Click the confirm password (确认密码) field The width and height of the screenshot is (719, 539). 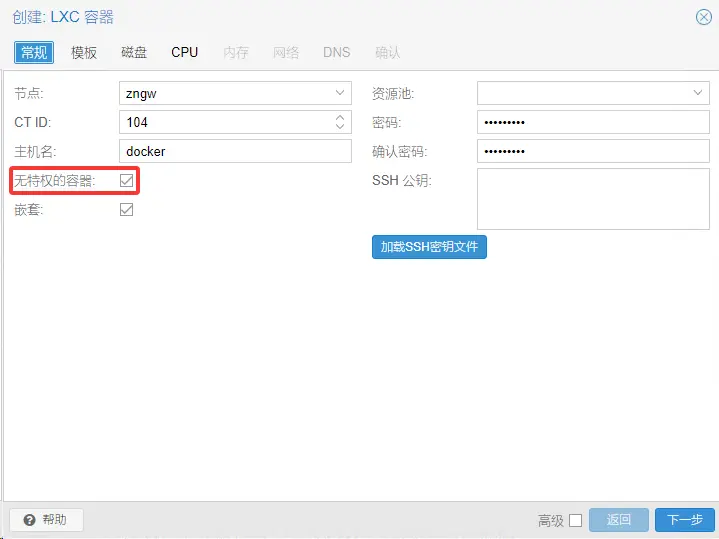coord(592,151)
